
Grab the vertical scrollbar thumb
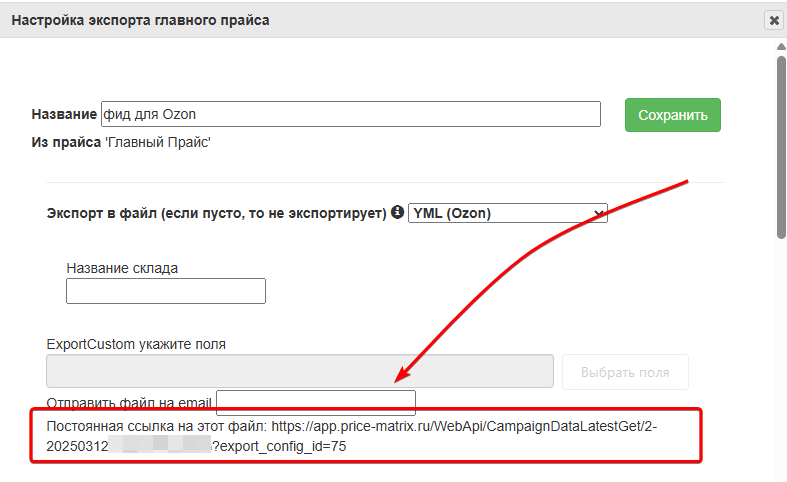(x=781, y=150)
